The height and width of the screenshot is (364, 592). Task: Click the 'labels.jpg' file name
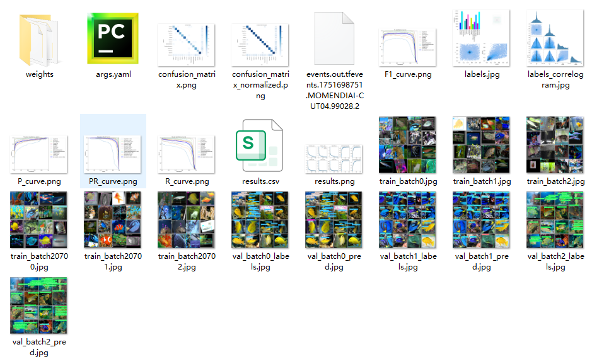tap(482, 74)
